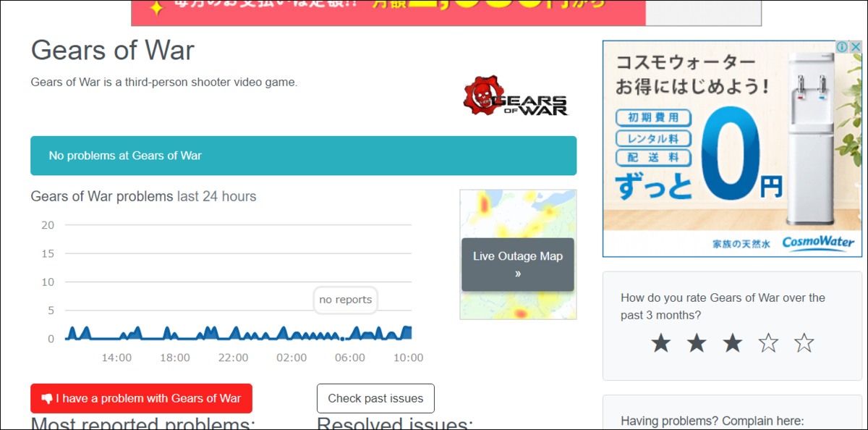868x430 pixels.
Task: Click thumbs-down icon on problem button
Action: 47,398
